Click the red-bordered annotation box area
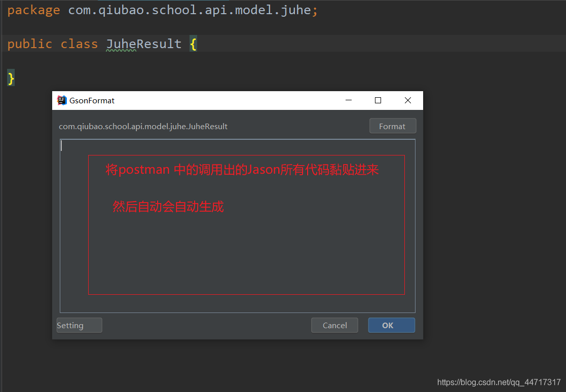 (x=247, y=224)
